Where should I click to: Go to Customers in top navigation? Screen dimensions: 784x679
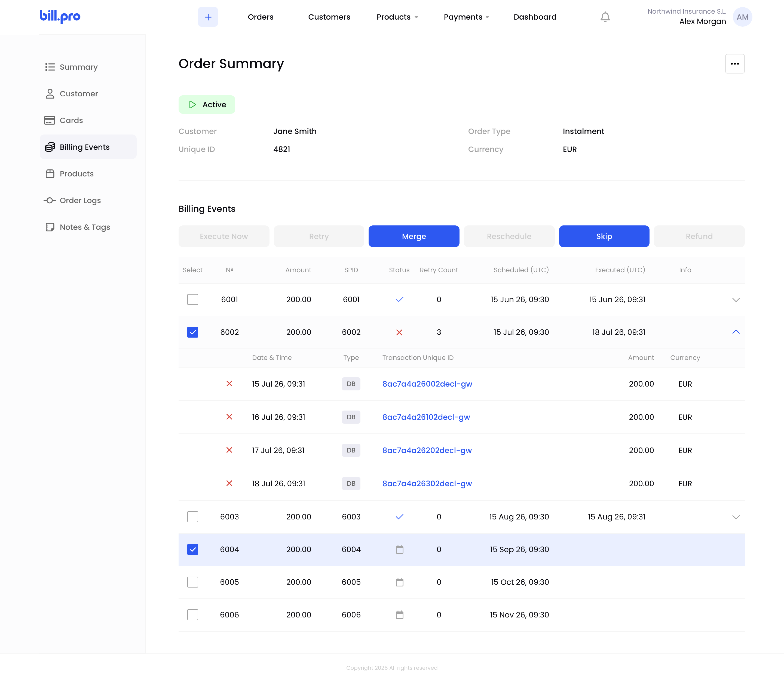coord(329,17)
